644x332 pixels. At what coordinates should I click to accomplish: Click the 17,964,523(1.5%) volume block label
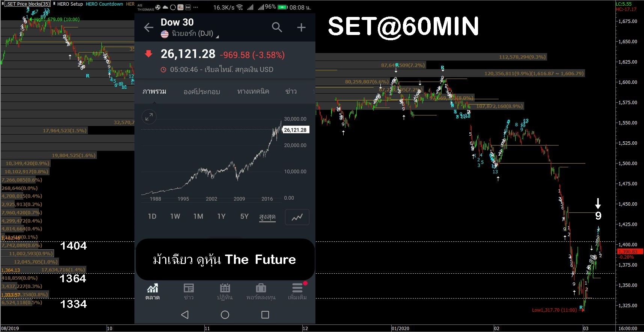click(65, 131)
